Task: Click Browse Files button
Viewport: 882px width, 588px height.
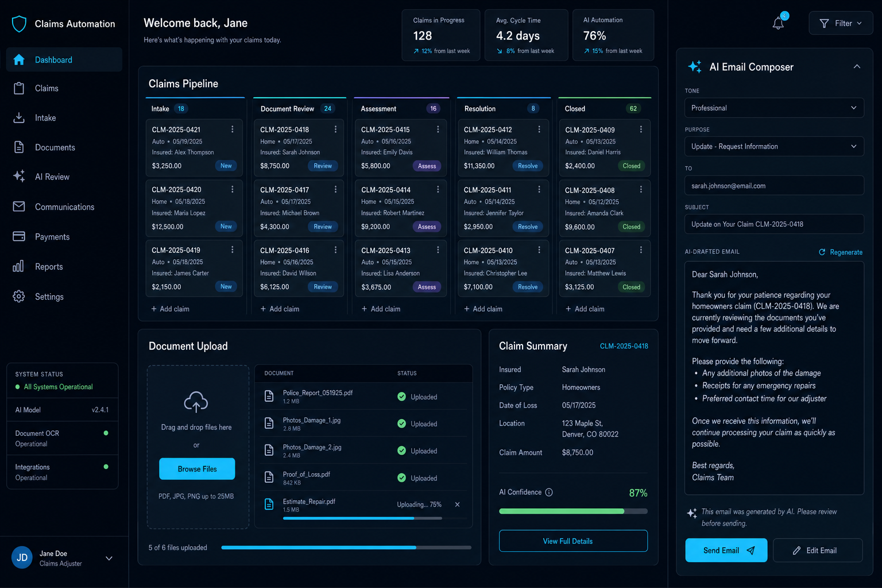Action: tap(197, 469)
